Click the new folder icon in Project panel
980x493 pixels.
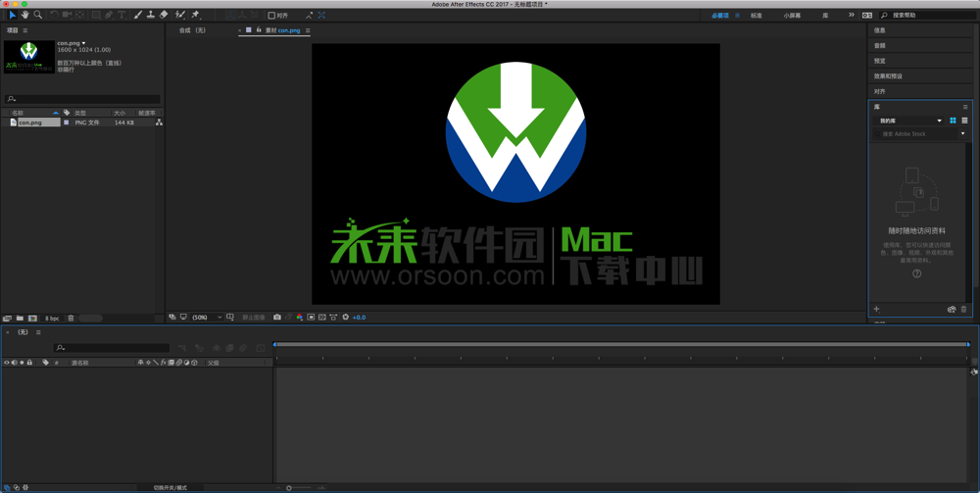[20, 318]
